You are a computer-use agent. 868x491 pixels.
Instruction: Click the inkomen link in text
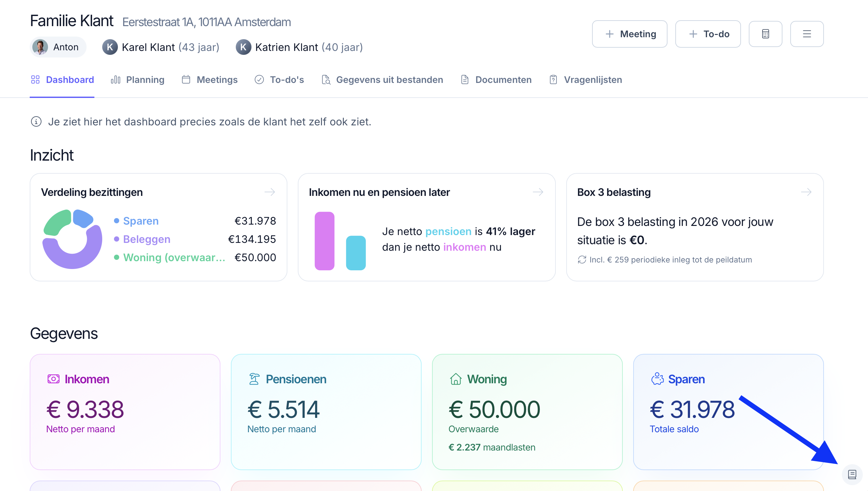coord(464,247)
